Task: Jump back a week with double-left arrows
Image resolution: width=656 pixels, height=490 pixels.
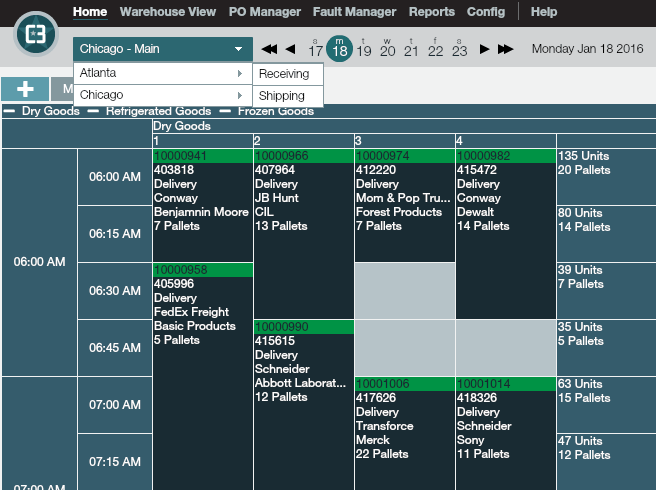Action: point(269,49)
